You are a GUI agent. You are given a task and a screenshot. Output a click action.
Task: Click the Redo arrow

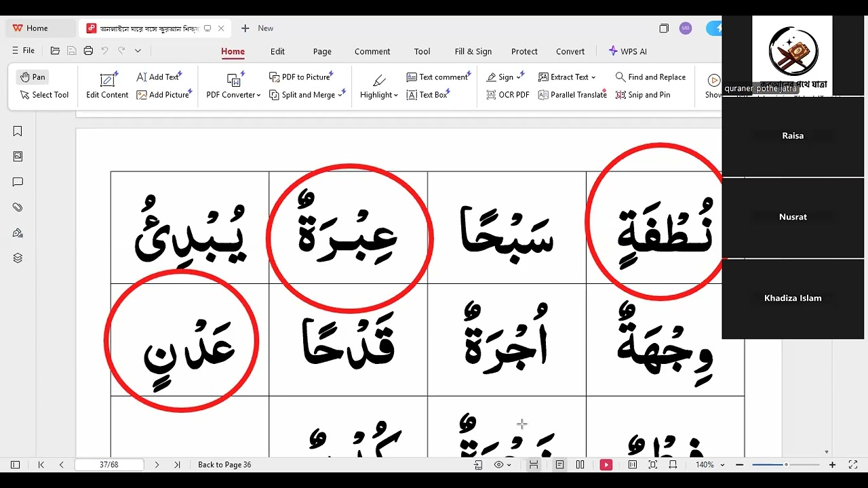click(x=121, y=51)
